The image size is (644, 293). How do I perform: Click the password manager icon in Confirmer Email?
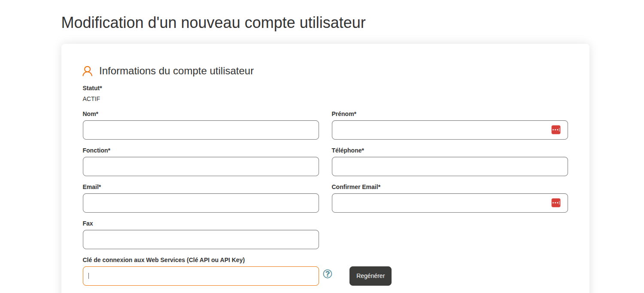(556, 203)
